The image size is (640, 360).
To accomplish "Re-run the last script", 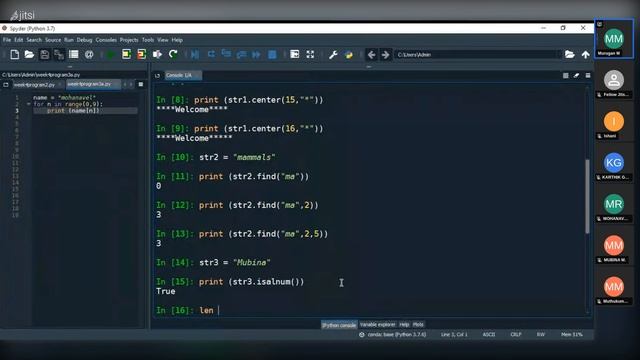I will point(173,54).
